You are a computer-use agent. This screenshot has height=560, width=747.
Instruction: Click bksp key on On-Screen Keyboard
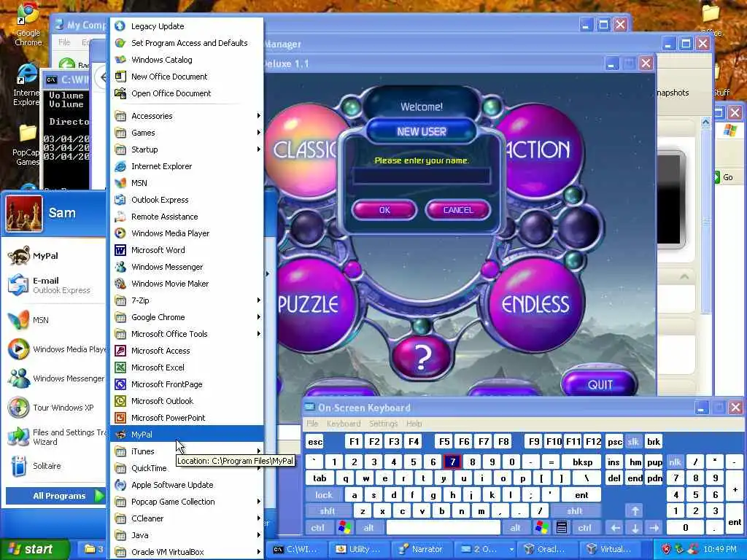pyautogui.click(x=582, y=462)
